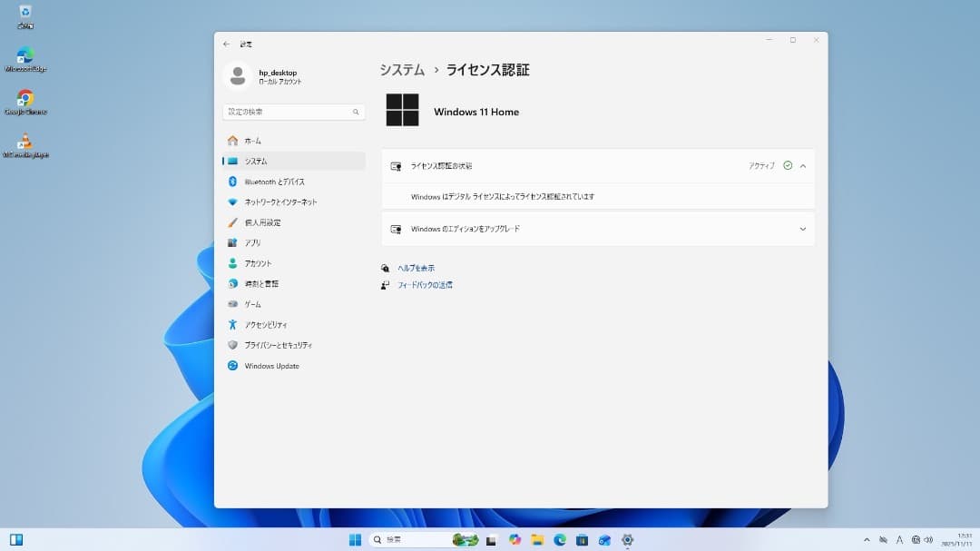The image size is (980, 551).
Task: Open the Widgets button on the taskbar
Action: pos(16,540)
